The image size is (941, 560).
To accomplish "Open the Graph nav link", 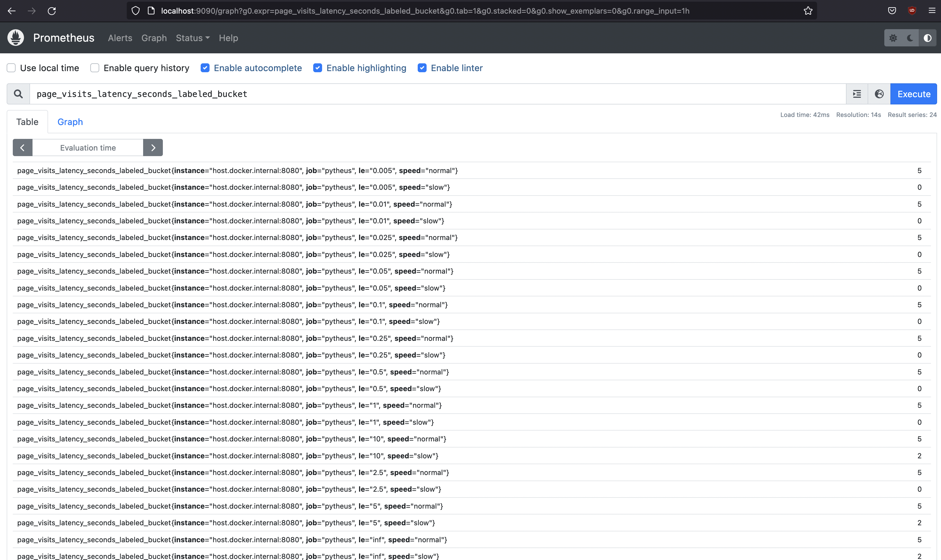I will [154, 38].
